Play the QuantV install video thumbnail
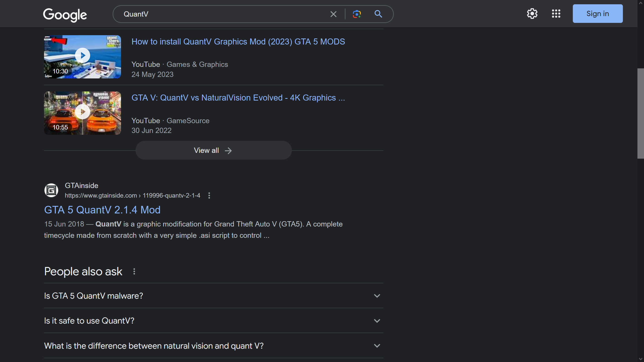The height and width of the screenshot is (362, 644). (x=83, y=56)
